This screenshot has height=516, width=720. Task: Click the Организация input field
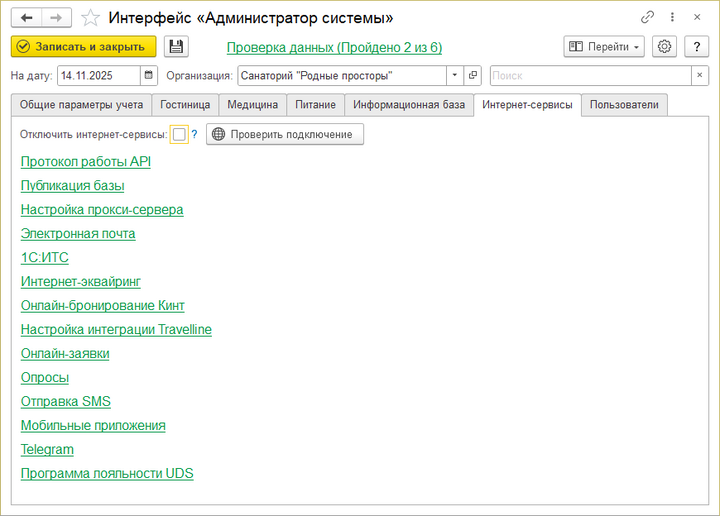click(x=342, y=75)
